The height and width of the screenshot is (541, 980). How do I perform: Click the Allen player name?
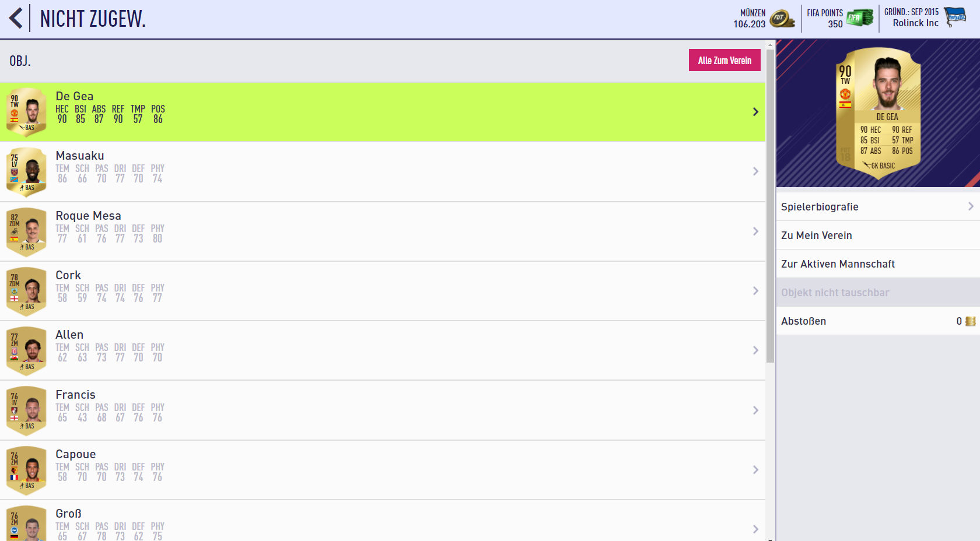pyautogui.click(x=69, y=335)
